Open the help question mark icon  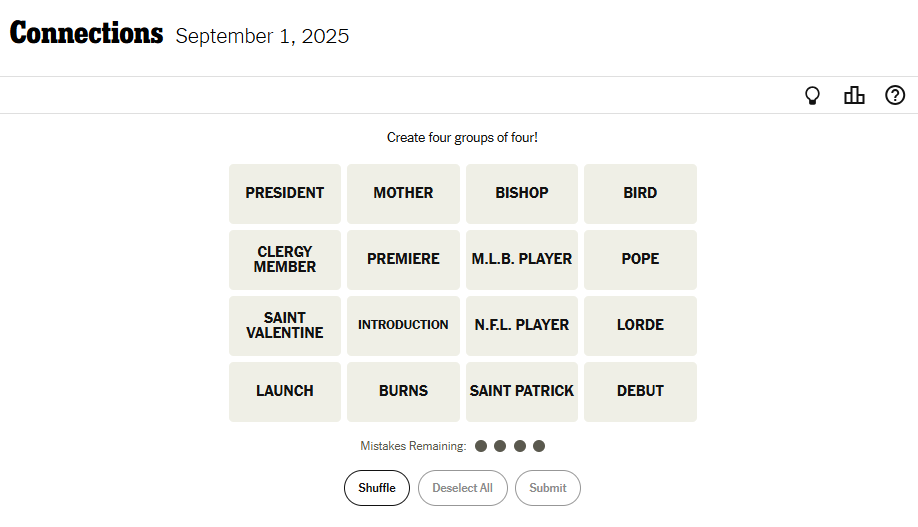(x=895, y=96)
